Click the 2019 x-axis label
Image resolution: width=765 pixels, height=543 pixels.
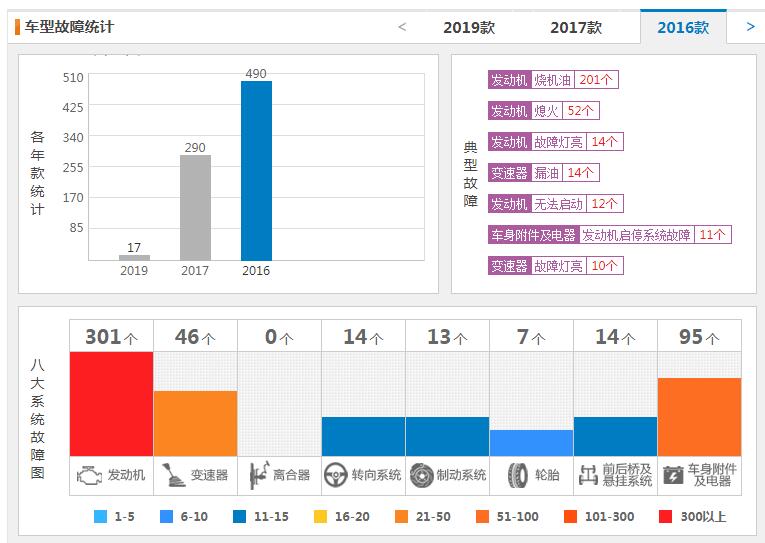pyautogui.click(x=134, y=271)
